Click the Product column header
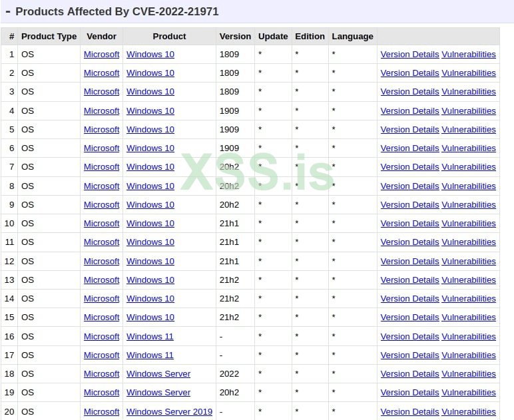This screenshot has width=514, height=420. (170, 37)
